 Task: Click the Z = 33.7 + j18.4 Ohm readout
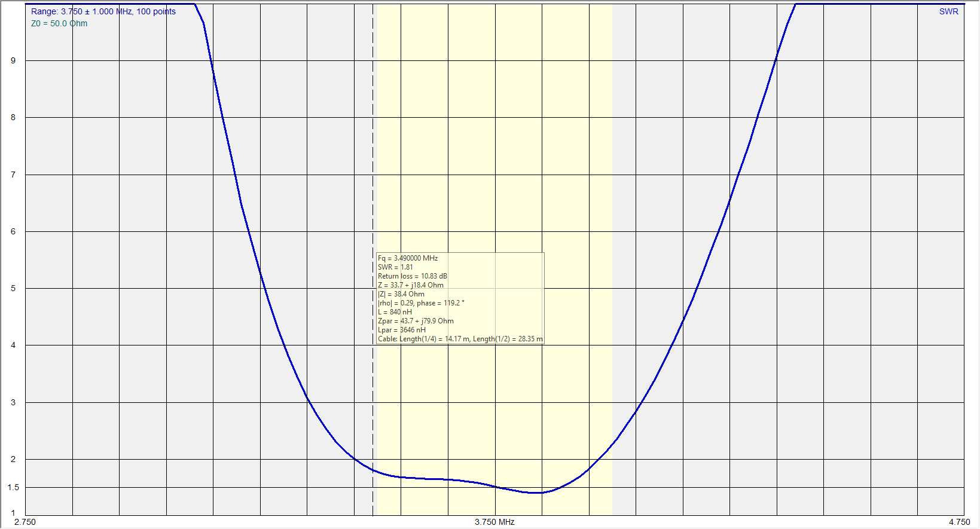(411, 285)
